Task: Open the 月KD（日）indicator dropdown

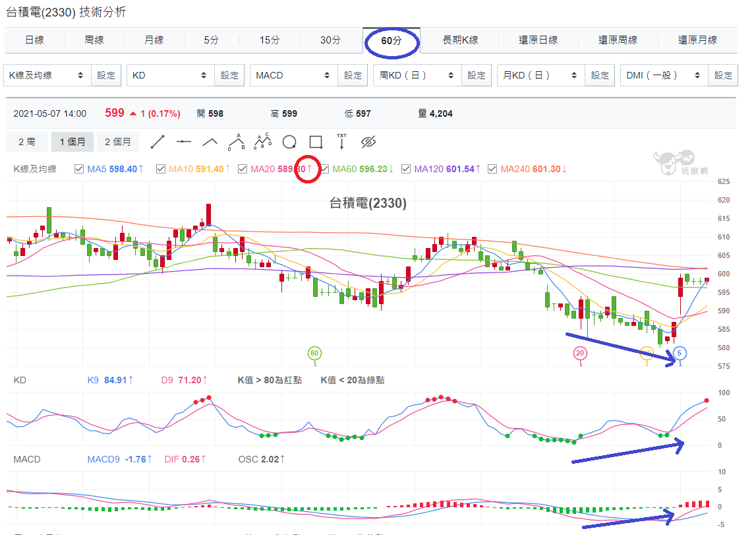Action: click(x=541, y=75)
